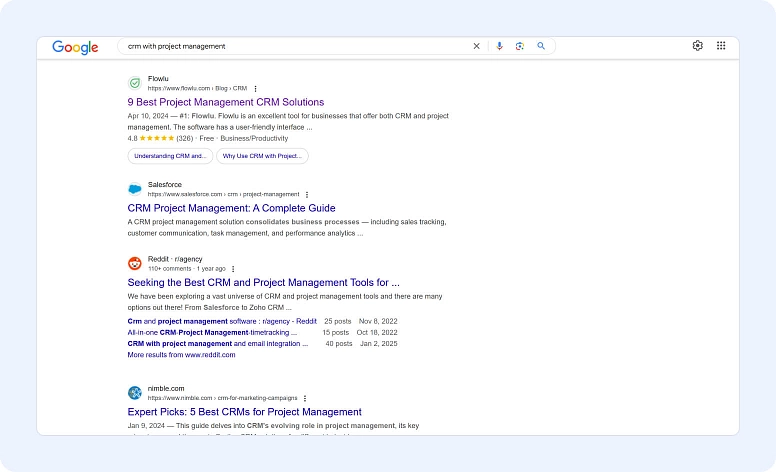The image size is (776, 472).
Task: Open more options for Flowlu result
Action: [x=255, y=89]
